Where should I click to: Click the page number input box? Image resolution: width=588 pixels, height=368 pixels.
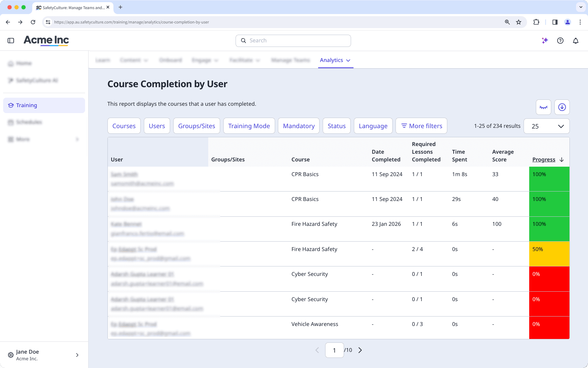coord(335,350)
